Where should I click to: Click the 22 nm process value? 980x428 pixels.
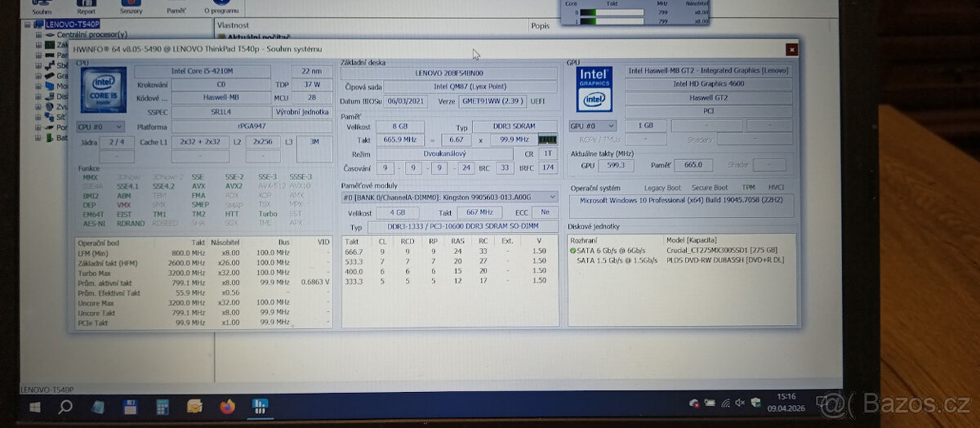click(x=312, y=71)
